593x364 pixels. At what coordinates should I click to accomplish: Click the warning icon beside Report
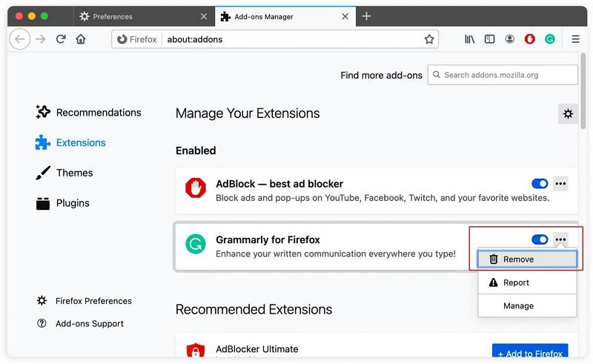point(494,282)
